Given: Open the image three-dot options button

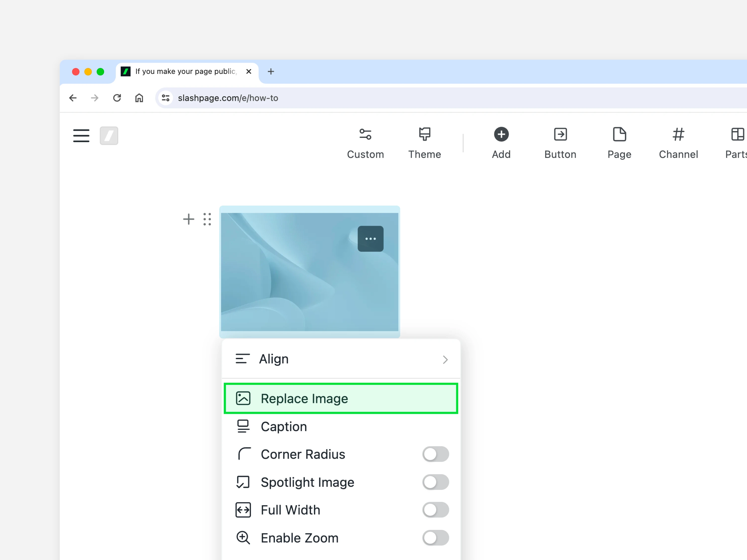Looking at the screenshot, I should 371,239.
